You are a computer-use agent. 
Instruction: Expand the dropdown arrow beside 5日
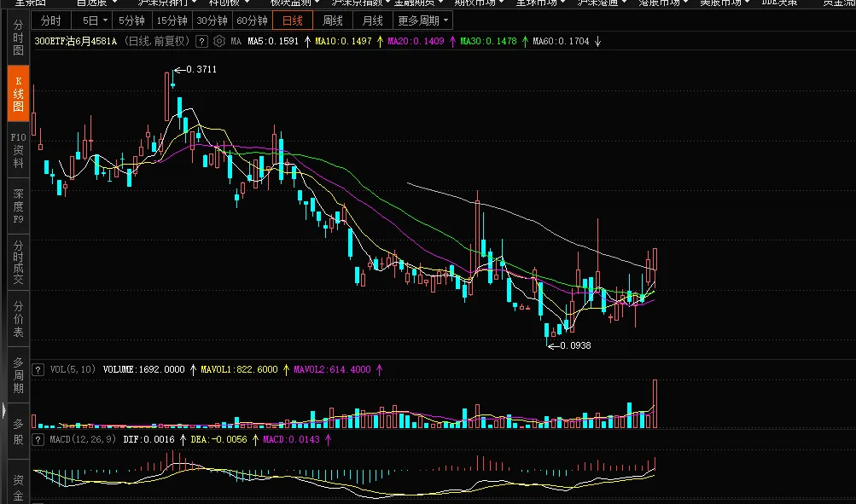(x=106, y=20)
